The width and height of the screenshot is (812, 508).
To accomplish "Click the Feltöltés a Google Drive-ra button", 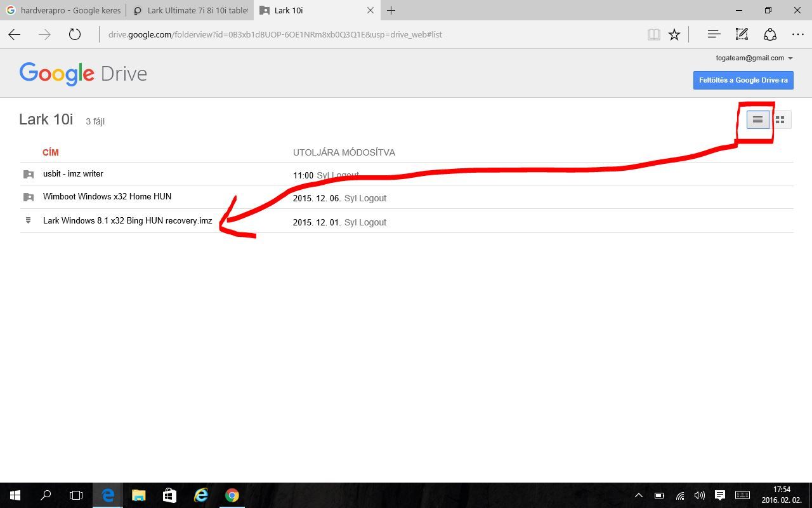I will tap(743, 80).
